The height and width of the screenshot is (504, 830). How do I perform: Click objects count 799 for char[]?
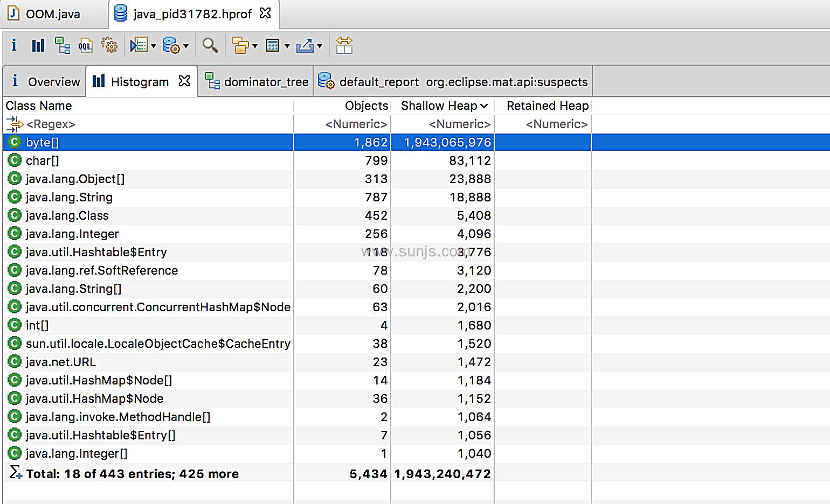(376, 160)
